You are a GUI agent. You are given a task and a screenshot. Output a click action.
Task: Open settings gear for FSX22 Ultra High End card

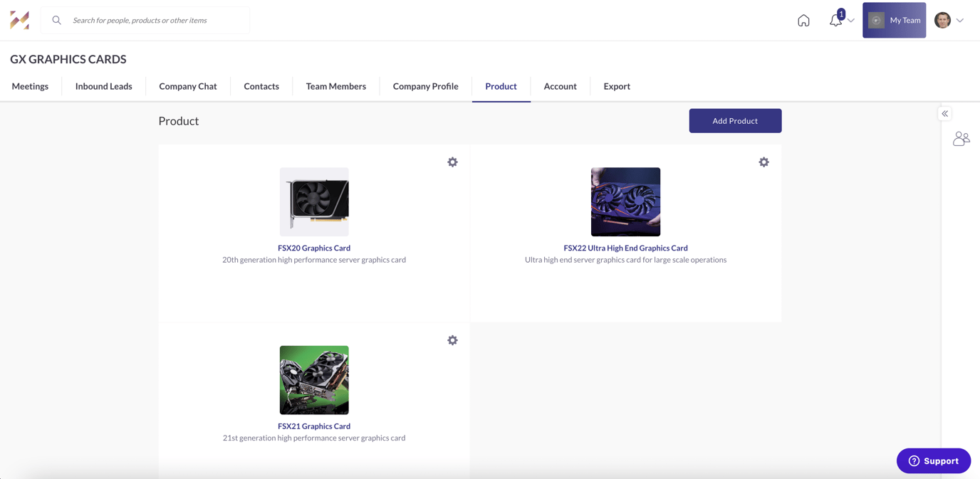click(x=763, y=162)
